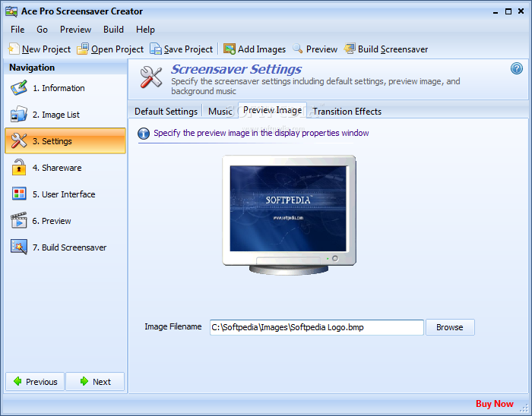The image size is (532, 416).
Task: Close the Ace Pro Screensaver Creator window
Action: [521, 11]
